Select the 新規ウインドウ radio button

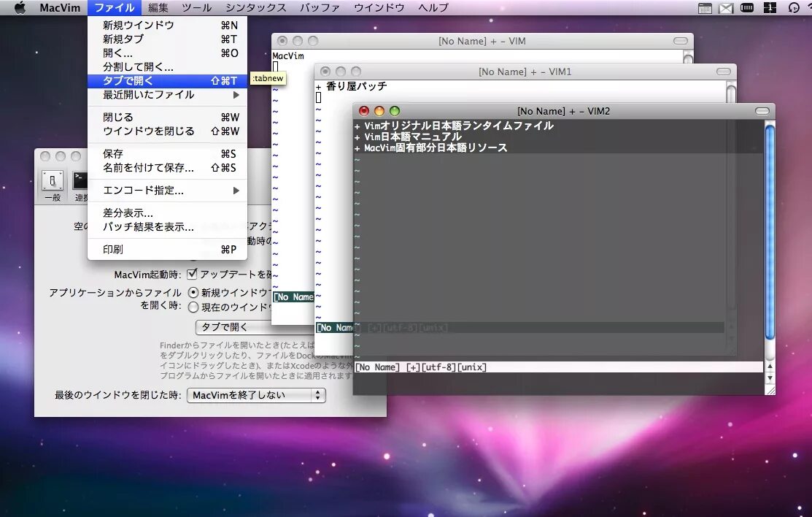click(193, 293)
